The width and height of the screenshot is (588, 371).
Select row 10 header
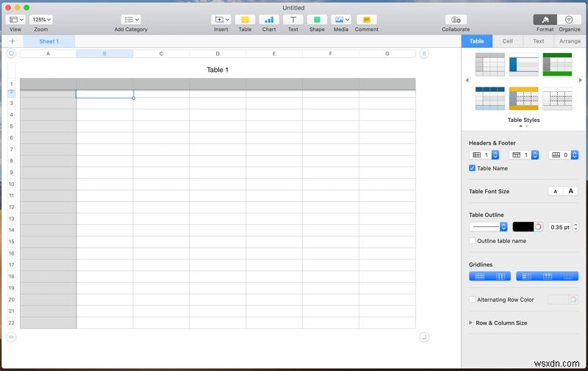click(x=12, y=184)
